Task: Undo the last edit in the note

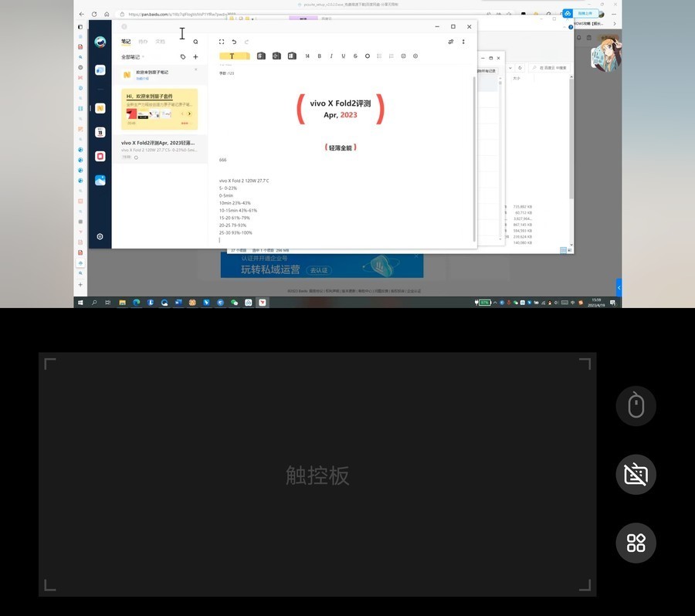Action: click(234, 42)
